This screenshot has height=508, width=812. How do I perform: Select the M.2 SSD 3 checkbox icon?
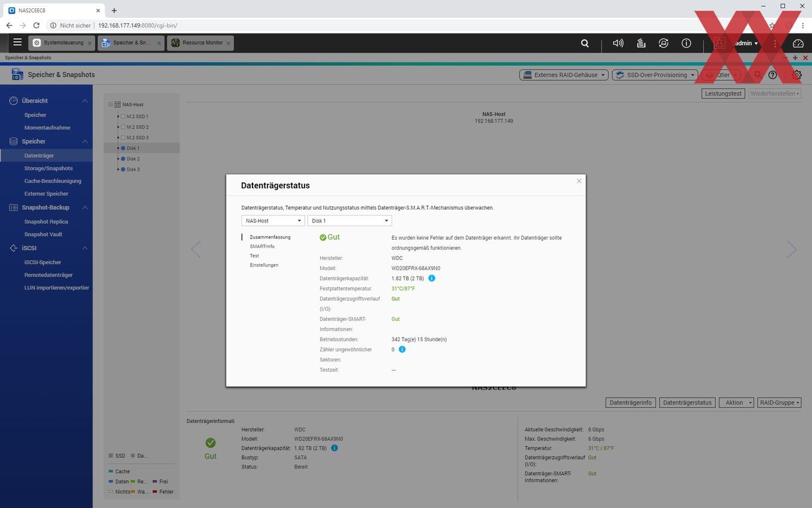click(x=123, y=138)
